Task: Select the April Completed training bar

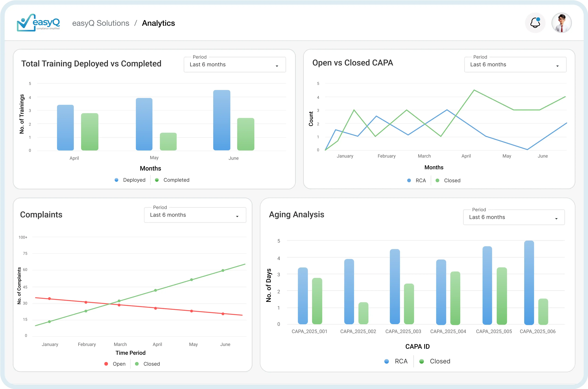Action: tap(90, 132)
